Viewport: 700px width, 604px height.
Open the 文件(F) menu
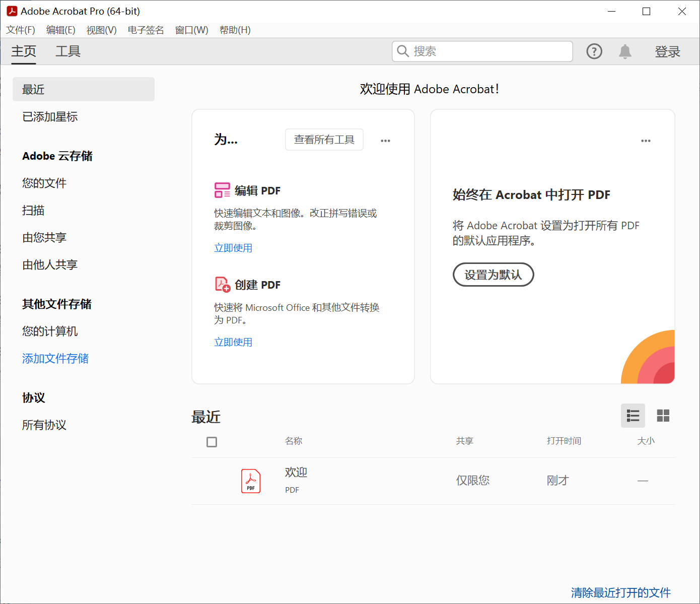[x=21, y=30]
